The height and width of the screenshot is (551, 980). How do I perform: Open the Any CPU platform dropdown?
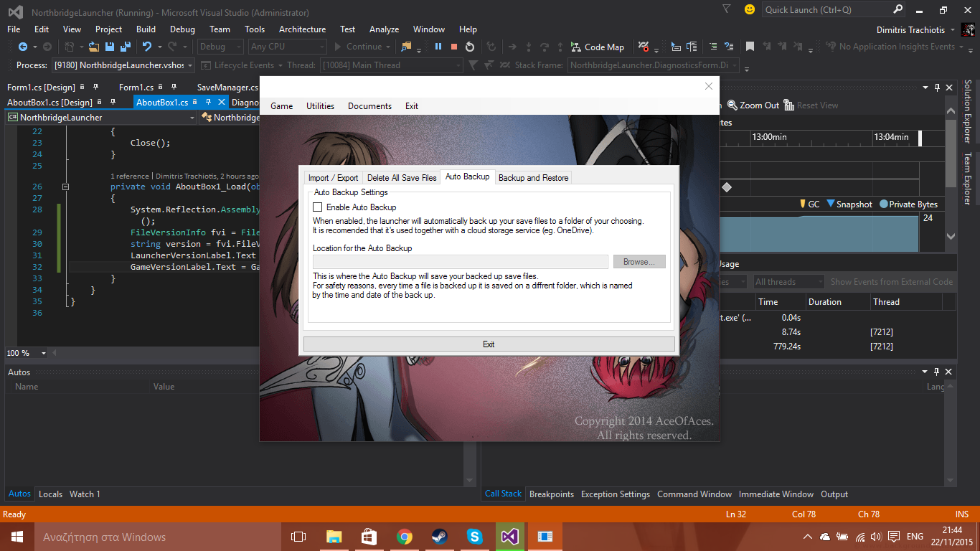[286, 47]
